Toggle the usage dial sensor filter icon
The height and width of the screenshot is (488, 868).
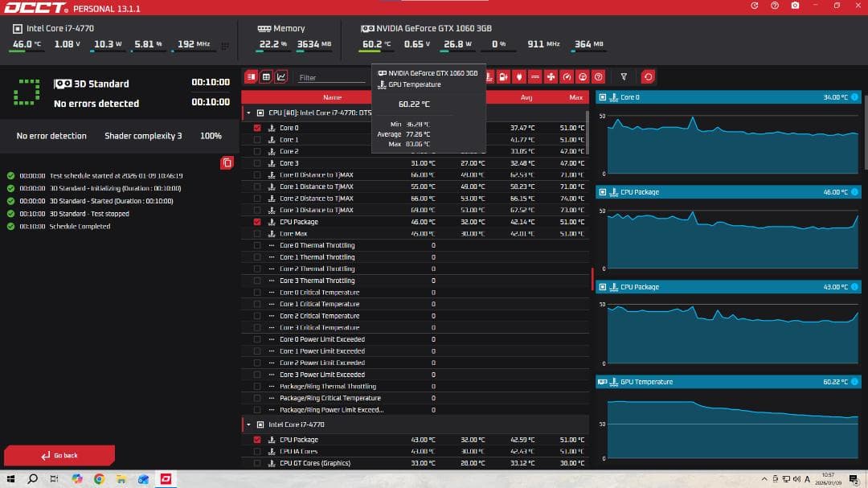click(x=583, y=77)
